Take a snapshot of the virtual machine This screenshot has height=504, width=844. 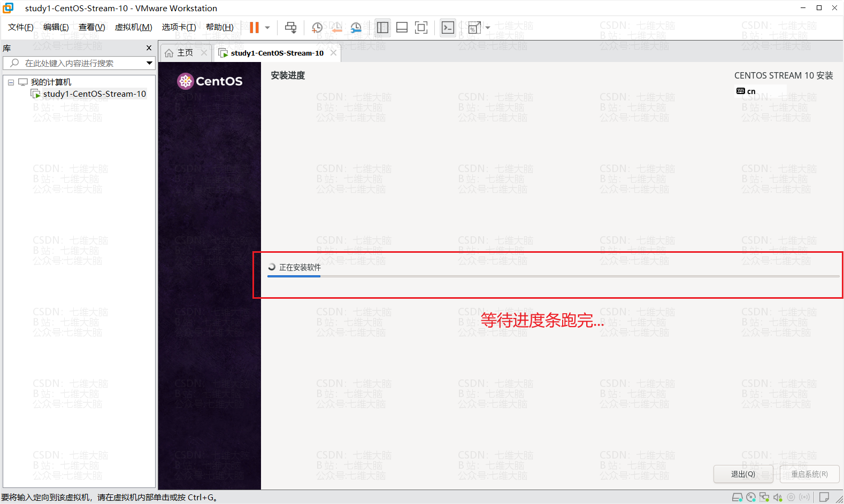[x=317, y=27]
